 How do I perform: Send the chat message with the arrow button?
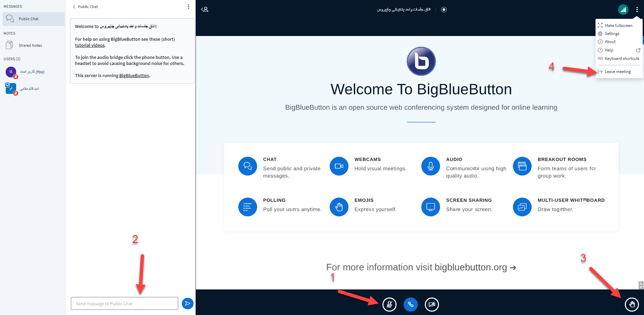pos(188,304)
